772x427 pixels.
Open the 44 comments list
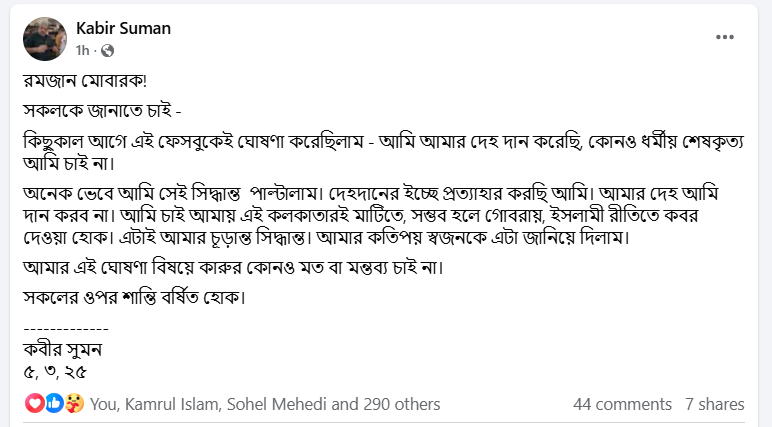(x=622, y=404)
